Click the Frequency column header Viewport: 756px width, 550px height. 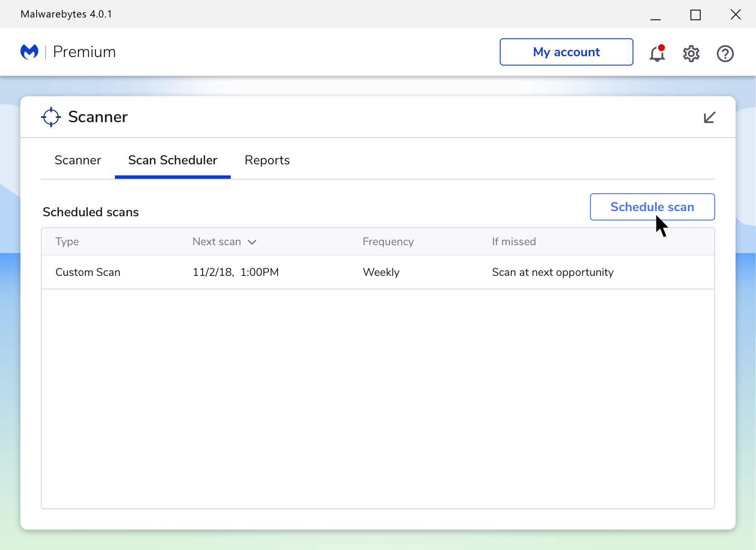pyautogui.click(x=388, y=242)
